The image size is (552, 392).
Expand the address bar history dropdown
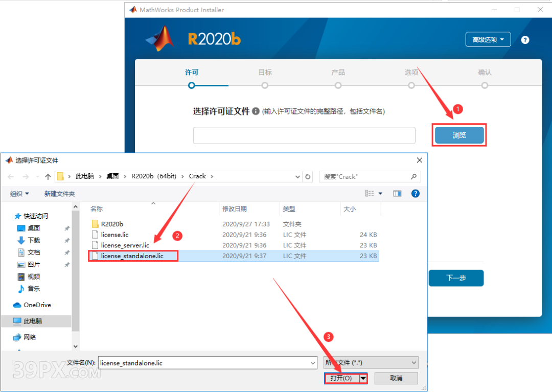tap(297, 177)
